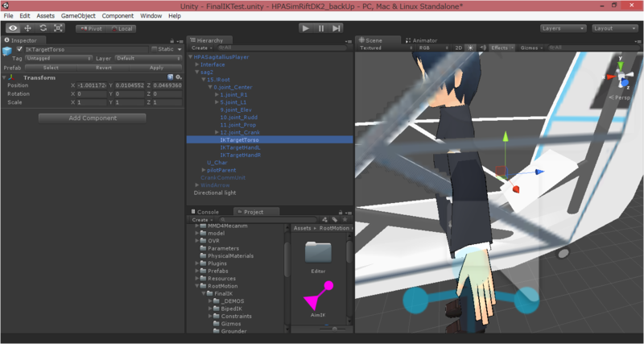Click the blue Z axis arrow handle
Screen dimensions: 644x344
pos(539,172)
